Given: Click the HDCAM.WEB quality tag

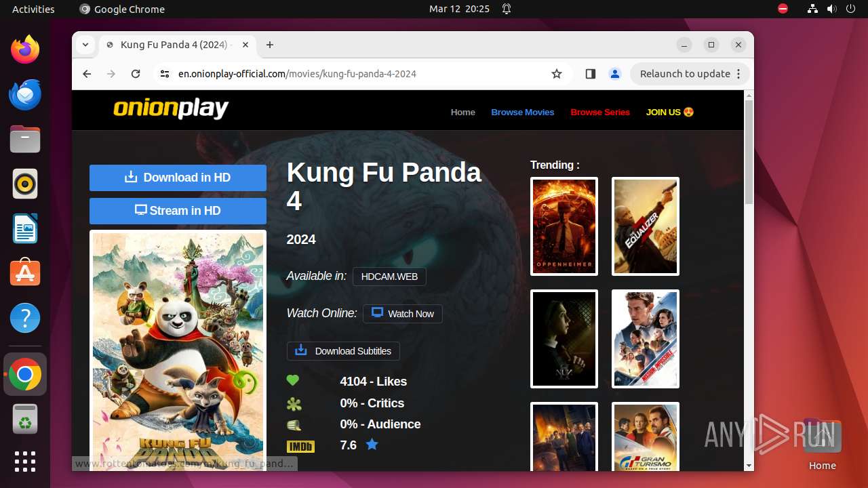Looking at the screenshot, I should pyautogui.click(x=389, y=277).
